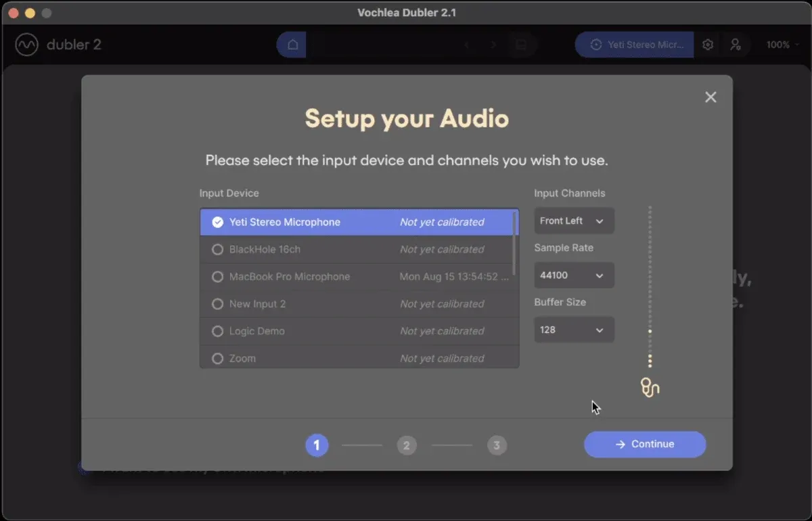Click Not yet calibrated beside BlackHole 16ch
The height and width of the screenshot is (521, 812).
pos(442,250)
